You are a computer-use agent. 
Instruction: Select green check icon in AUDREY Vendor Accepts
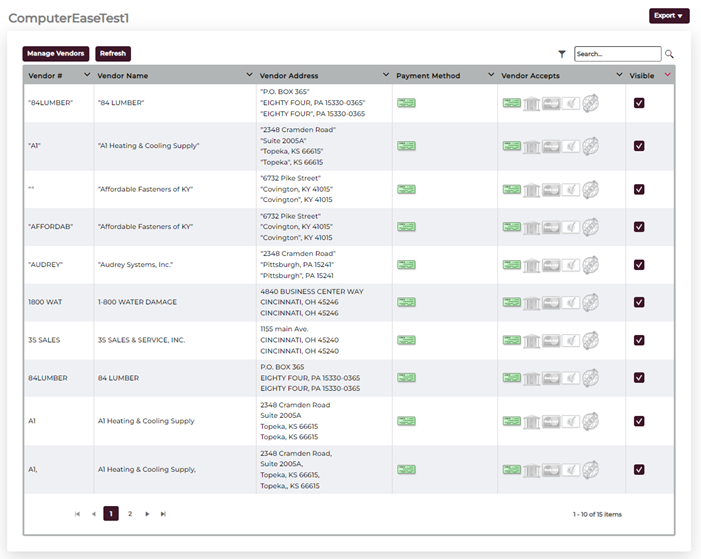pos(511,265)
